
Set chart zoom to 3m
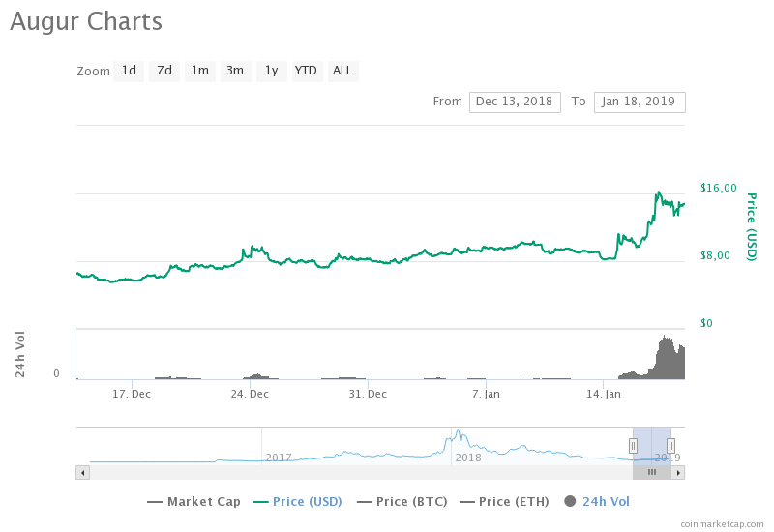pyautogui.click(x=235, y=71)
